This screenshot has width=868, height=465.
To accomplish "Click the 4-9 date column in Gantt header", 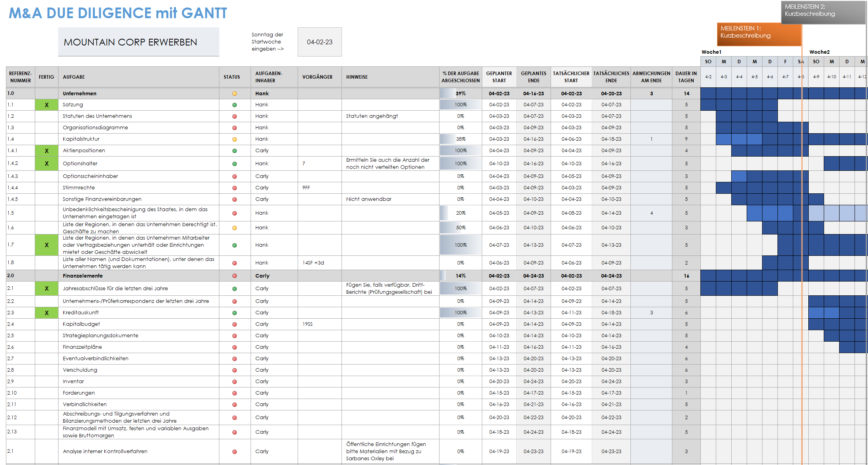I will (816, 77).
